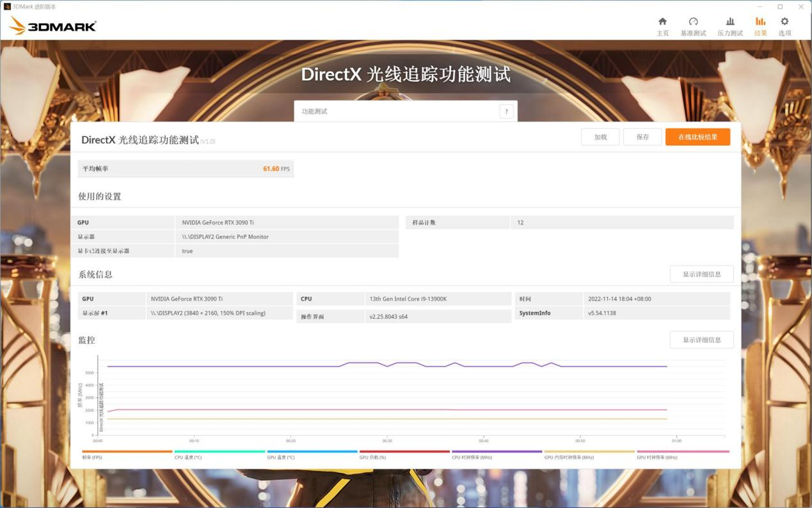Click the DirectX 光线追踪功能测试 panel title
812x508 pixels.
coord(139,139)
